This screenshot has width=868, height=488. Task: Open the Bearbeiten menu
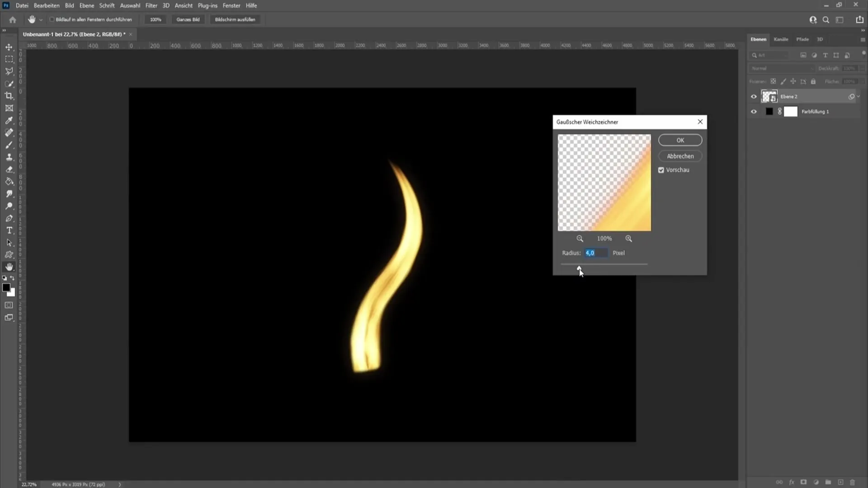47,5
